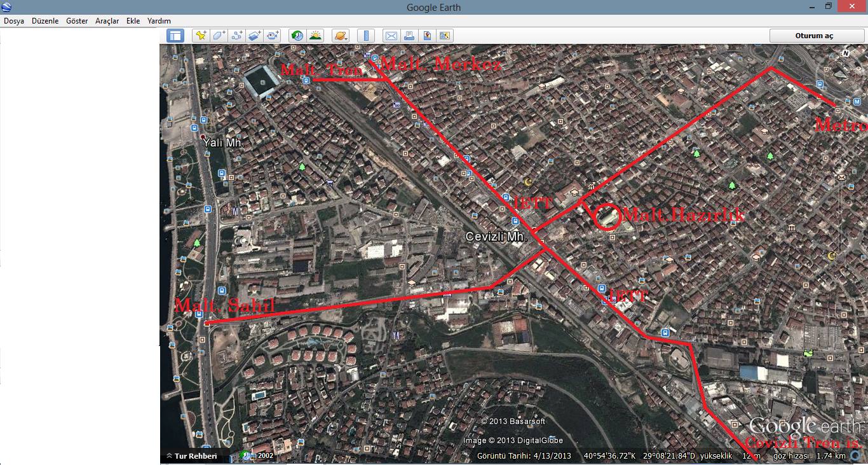Open the Dosya menu
This screenshot has width=868, height=465.
[14, 21]
